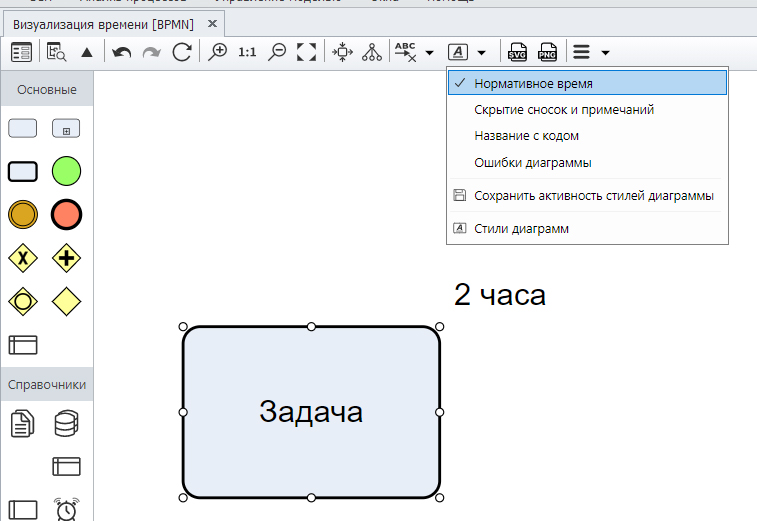Select the red end event shape

(x=66, y=214)
